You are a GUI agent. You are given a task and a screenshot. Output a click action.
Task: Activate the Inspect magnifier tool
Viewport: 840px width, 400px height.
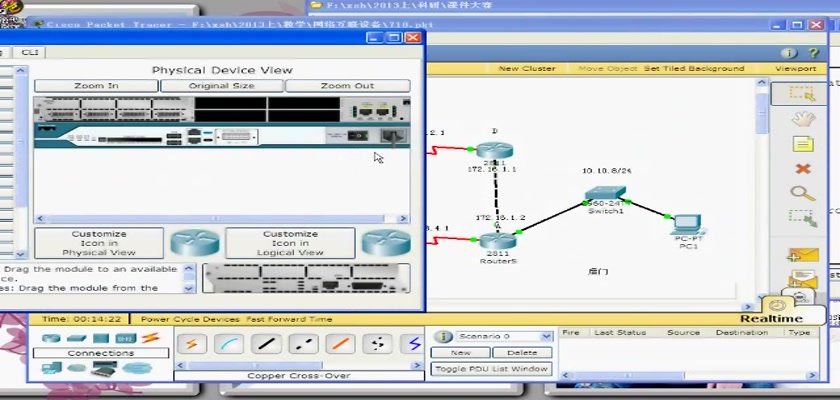pos(802,193)
